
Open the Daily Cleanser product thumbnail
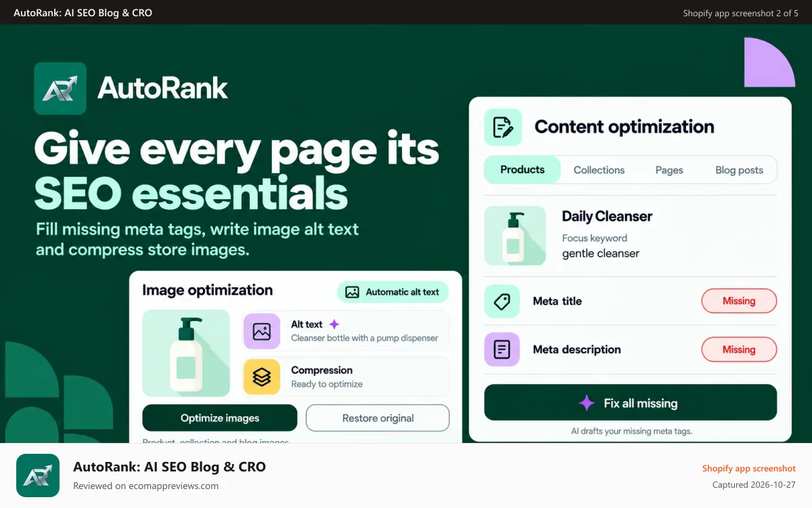[515, 236]
